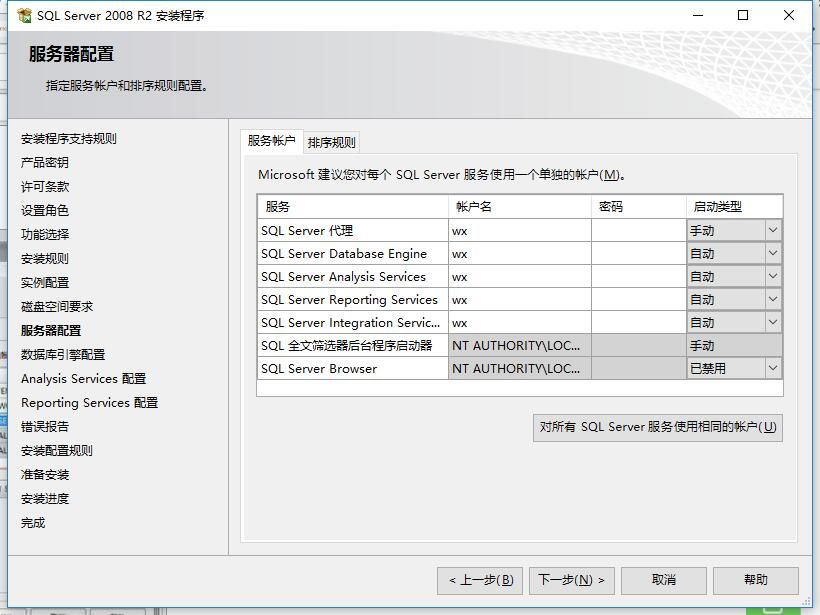The height and width of the screenshot is (615, 820).
Task: Close the SQL Server 2008 R2 setup window
Action: pos(789,15)
